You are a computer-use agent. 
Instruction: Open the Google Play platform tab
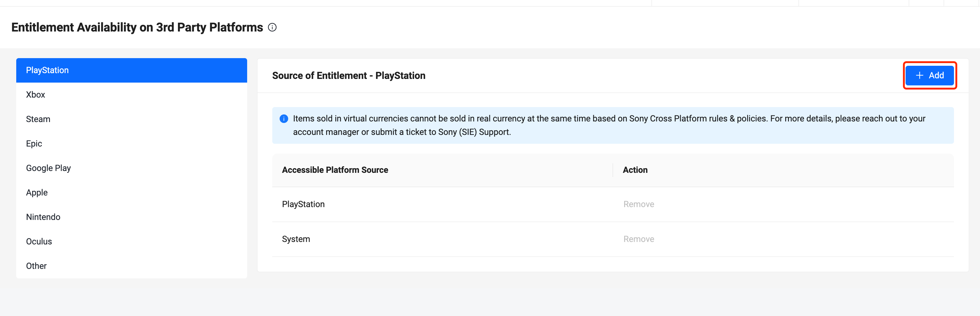pyautogui.click(x=132, y=168)
